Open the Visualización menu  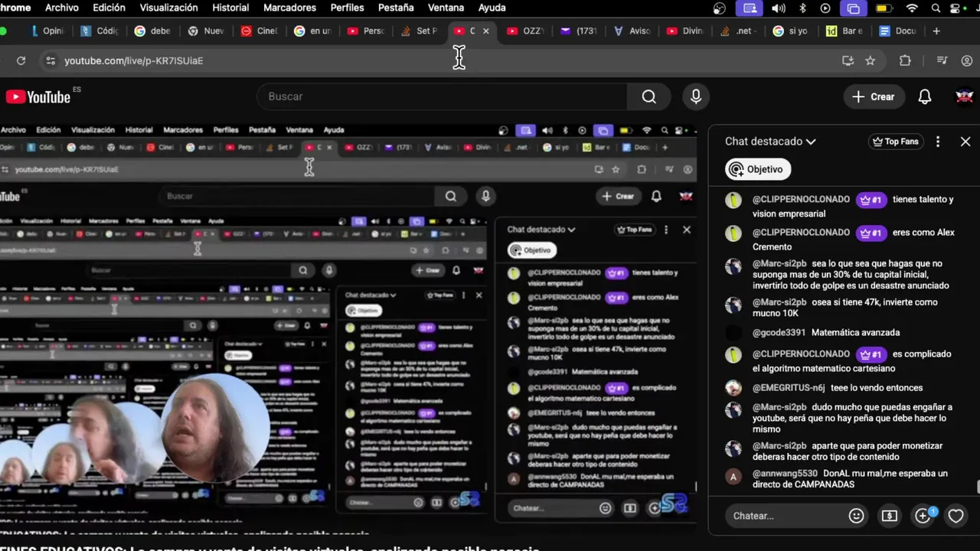click(168, 8)
